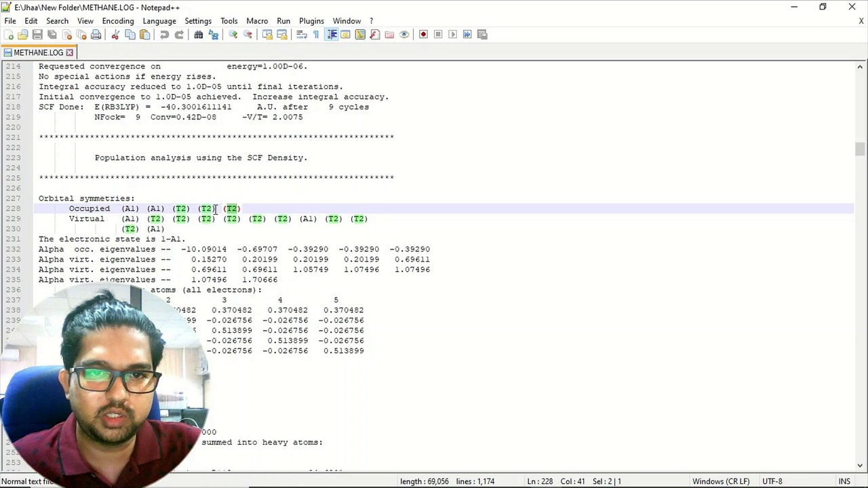Click the Open file toolbar icon
This screenshot has height=488, width=868.
point(22,35)
